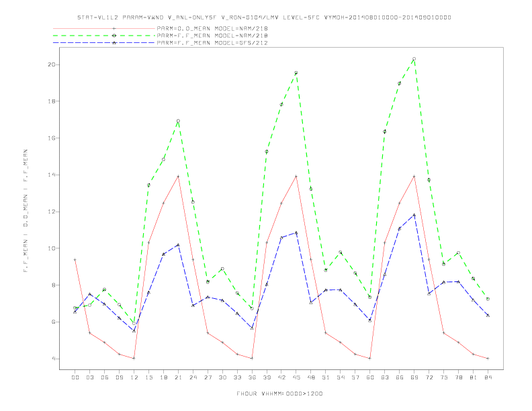The height and width of the screenshot is (411, 532).
Task: Click x-axis tick label 03
Action: (x=89, y=377)
